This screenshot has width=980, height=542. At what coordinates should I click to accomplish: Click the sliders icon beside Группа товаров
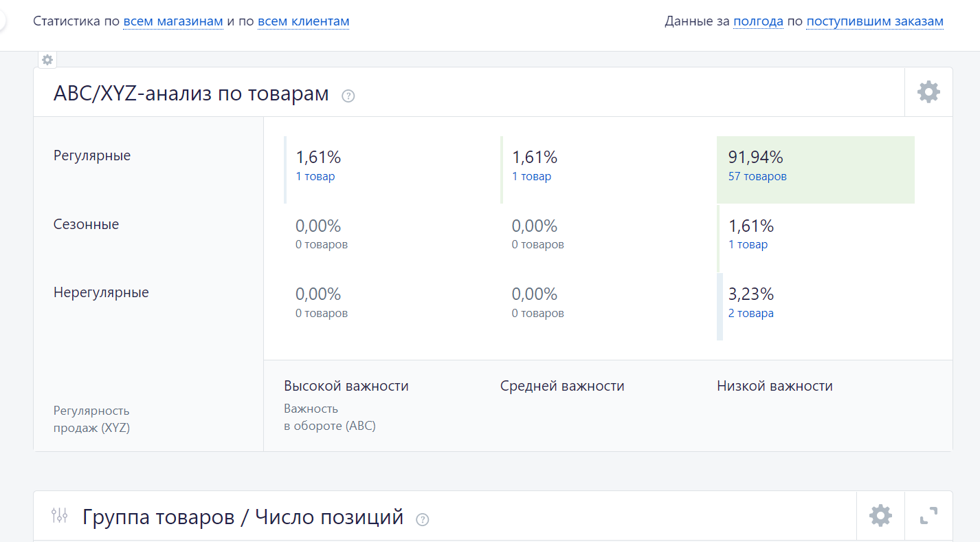coord(60,515)
